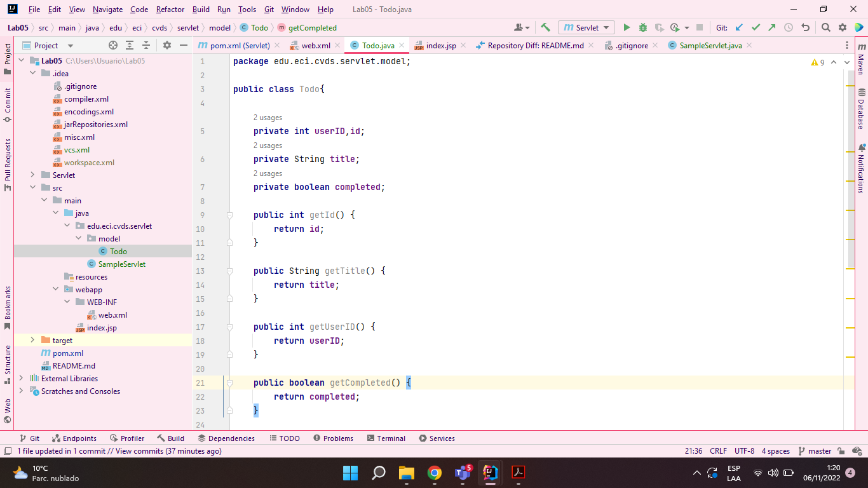Update project with the blue arrow icon
Viewport: 868px width, 488px height.
coord(738,27)
